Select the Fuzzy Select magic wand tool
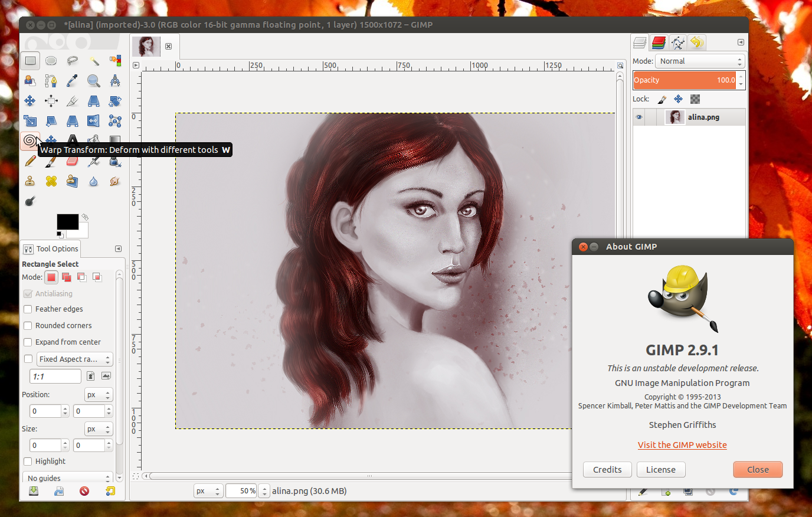812x517 pixels. [93, 60]
